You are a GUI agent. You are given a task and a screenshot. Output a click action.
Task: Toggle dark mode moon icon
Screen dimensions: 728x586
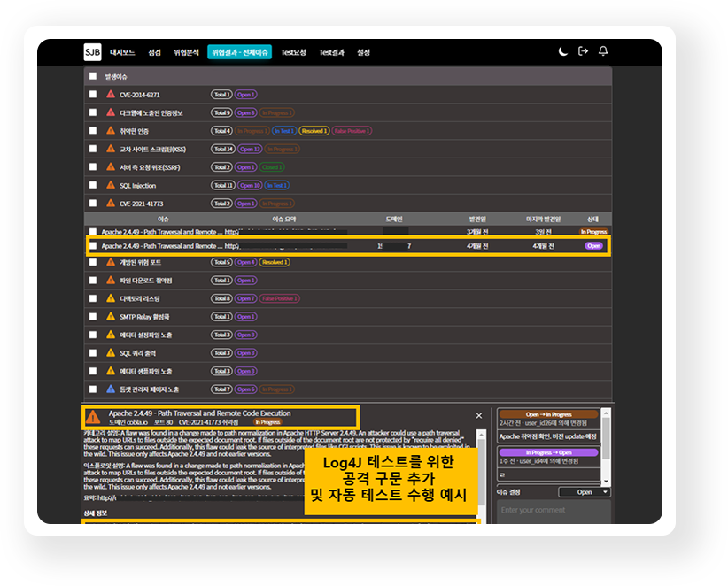pyautogui.click(x=562, y=51)
